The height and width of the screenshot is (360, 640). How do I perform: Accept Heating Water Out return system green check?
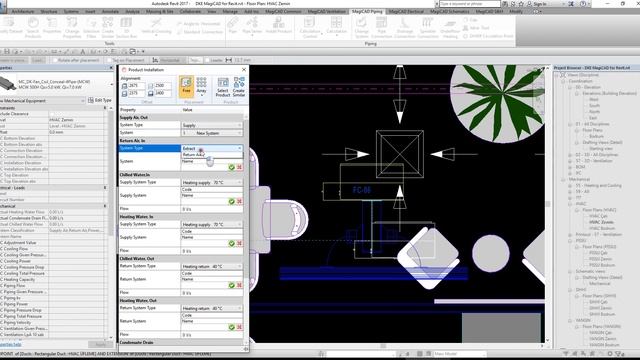coord(231,327)
